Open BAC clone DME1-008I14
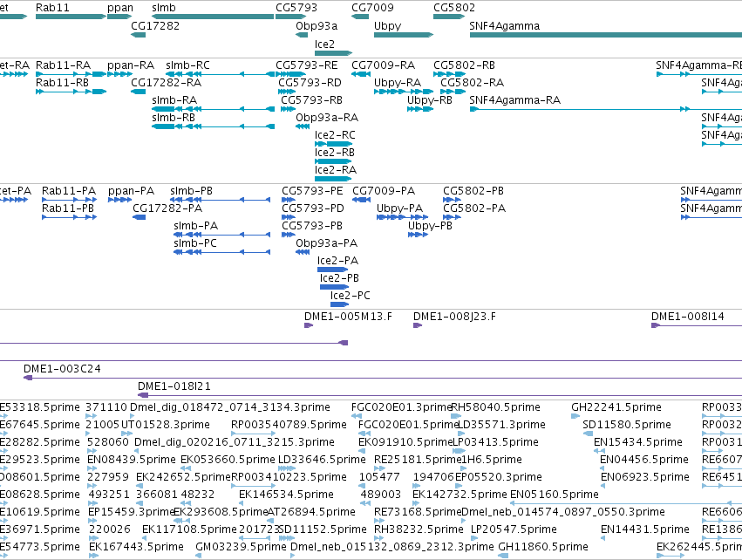Screen dimensions: 742x560 [688, 317]
